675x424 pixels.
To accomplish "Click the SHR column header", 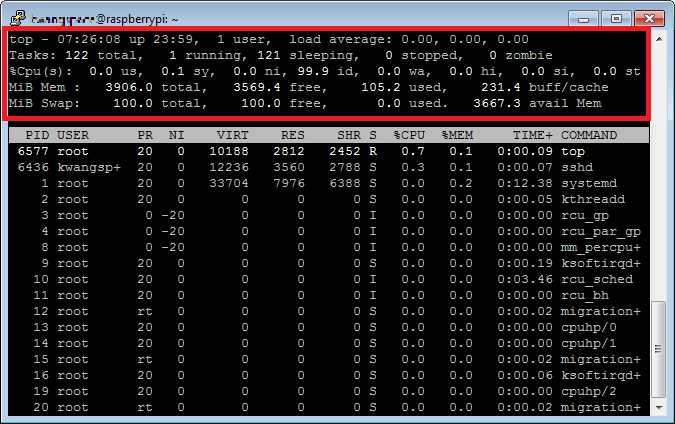I will coord(349,135).
